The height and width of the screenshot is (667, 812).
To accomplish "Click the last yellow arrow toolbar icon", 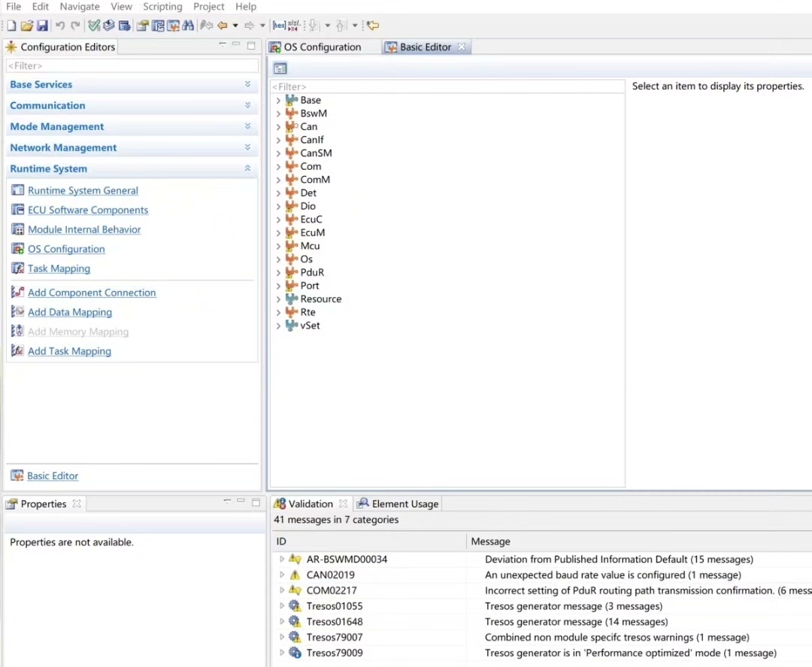I will point(373,26).
